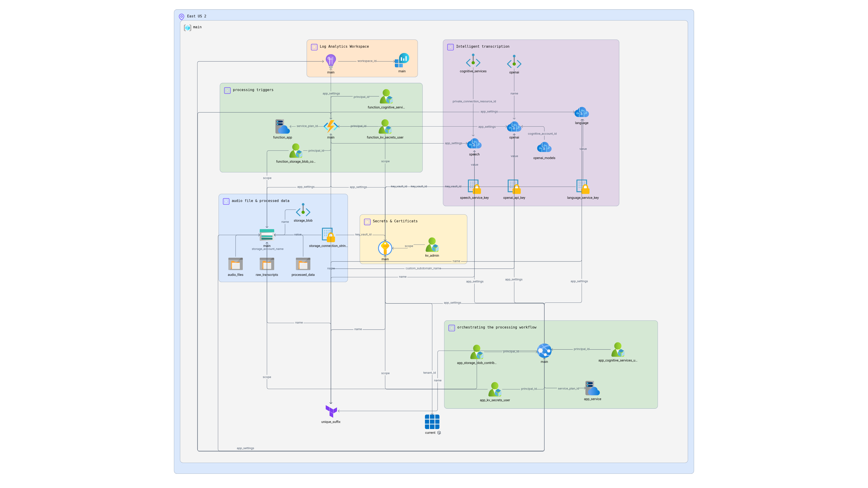Select the function_app service plan icon

tap(282, 127)
